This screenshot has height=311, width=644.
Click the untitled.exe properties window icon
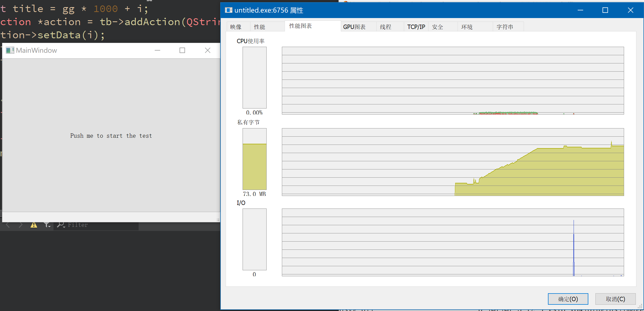228,10
